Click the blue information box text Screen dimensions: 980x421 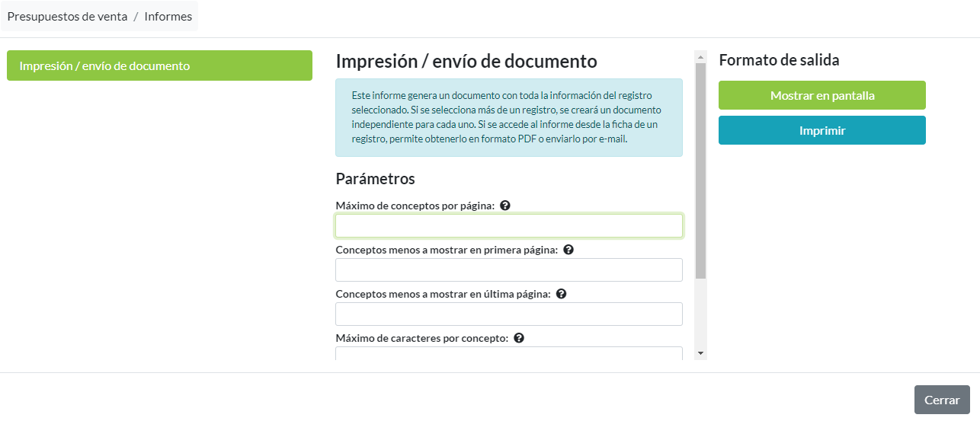point(508,118)
